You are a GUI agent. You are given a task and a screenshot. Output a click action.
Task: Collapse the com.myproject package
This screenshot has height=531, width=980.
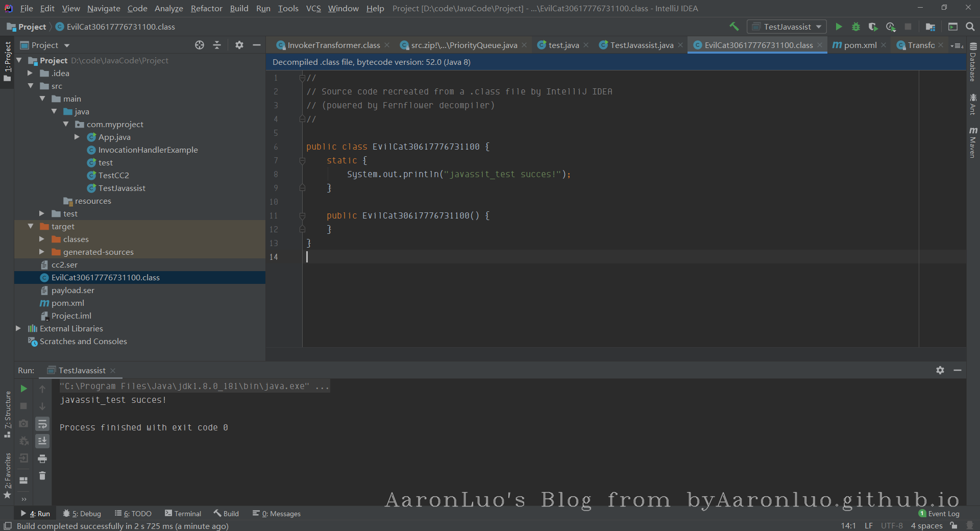[65, 124]
